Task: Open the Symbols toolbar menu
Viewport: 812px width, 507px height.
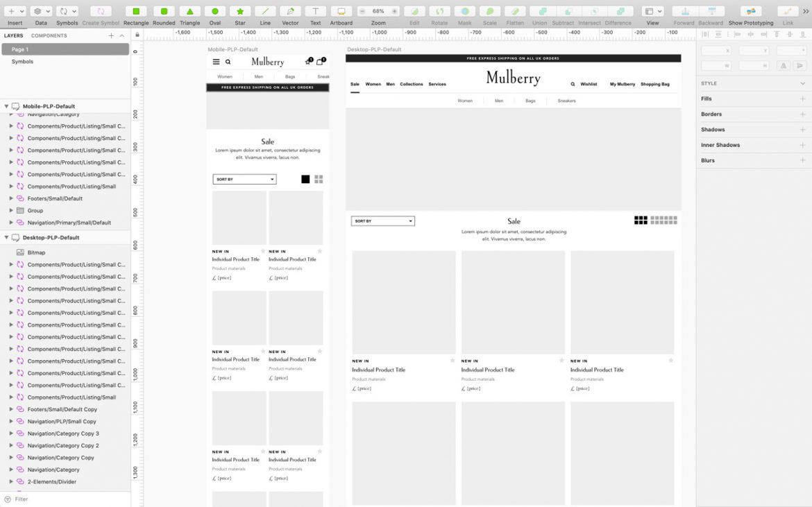Action: click(x=67, y=11)
